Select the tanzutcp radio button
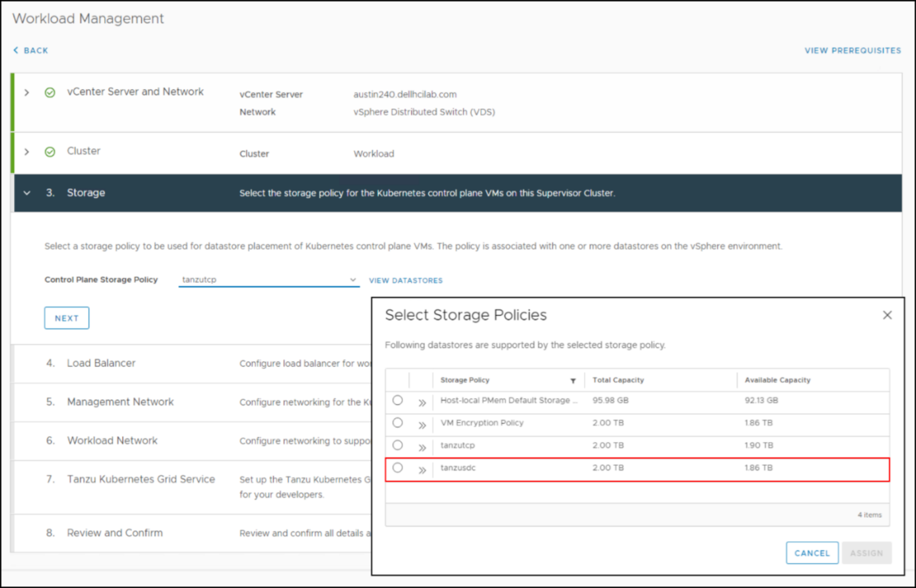The height and width of the screenshot is (588, 916). tap(397, 445)
